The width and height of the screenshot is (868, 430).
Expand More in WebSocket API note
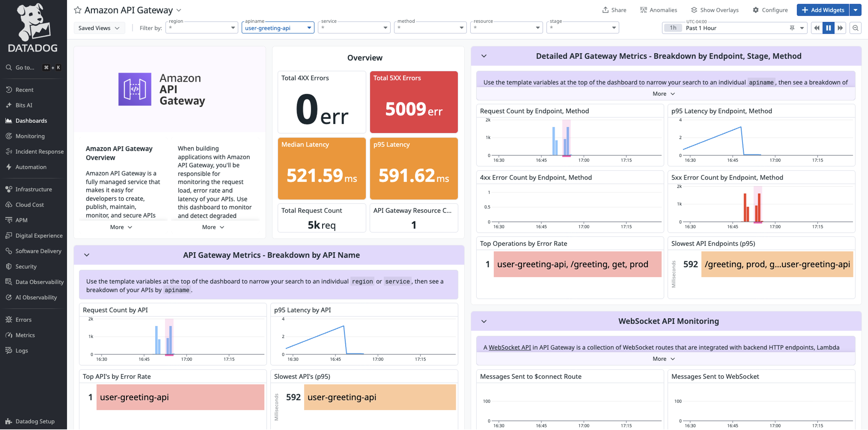pyautogui.click(x=664, y=359)
